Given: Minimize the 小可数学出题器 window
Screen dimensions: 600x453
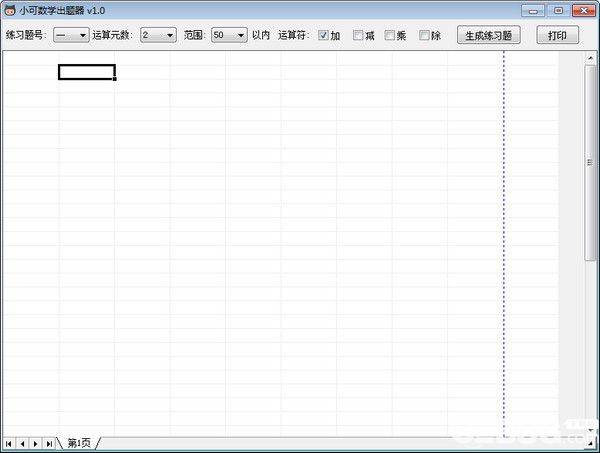Looking at the screenshot, I should click(533, 11).
